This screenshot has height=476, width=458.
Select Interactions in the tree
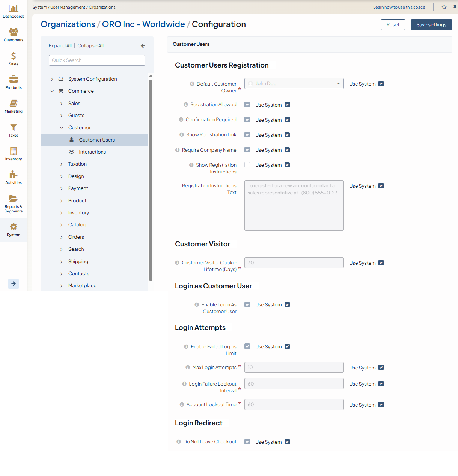(x=92, y=152)
